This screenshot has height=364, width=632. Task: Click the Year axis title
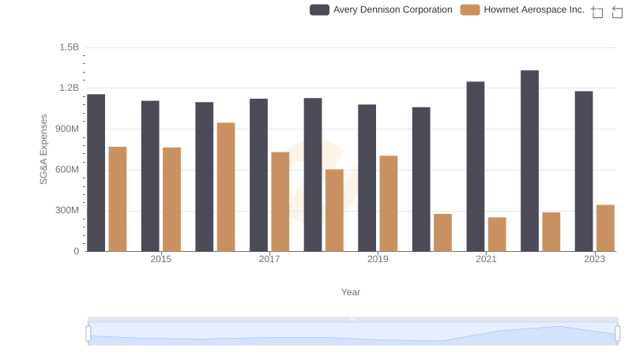click(351, 292)
